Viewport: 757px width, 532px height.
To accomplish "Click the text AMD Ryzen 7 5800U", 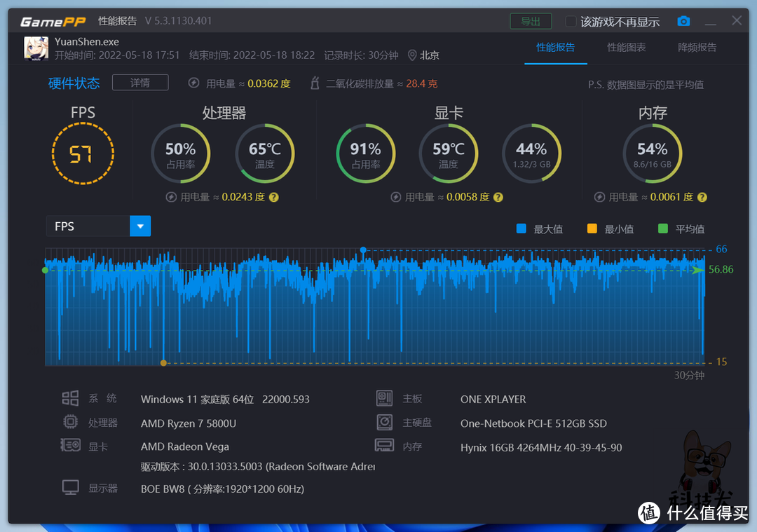I will (189, 423).
